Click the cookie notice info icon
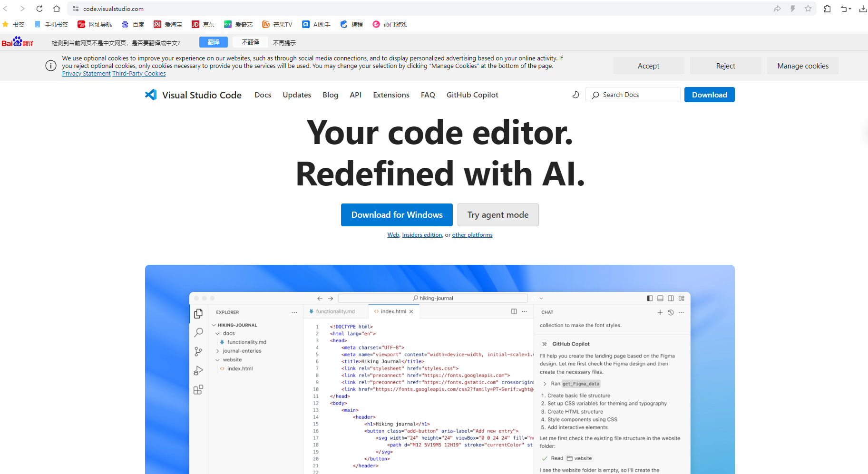The image size is (868, 474). coord(51,66)
